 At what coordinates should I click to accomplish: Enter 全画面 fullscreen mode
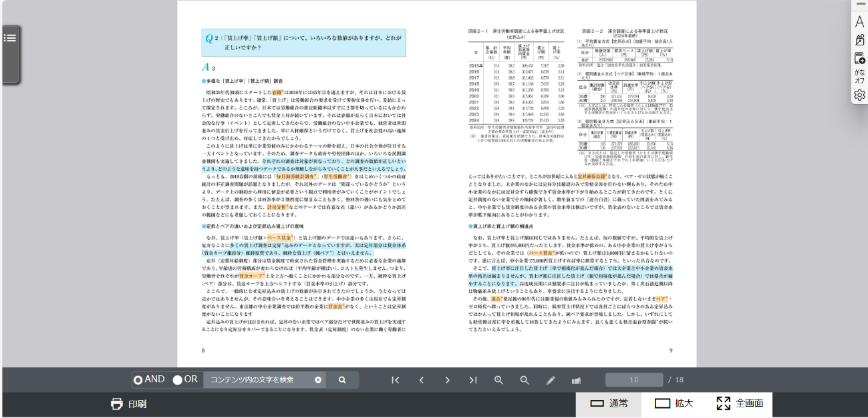[739, 404]
